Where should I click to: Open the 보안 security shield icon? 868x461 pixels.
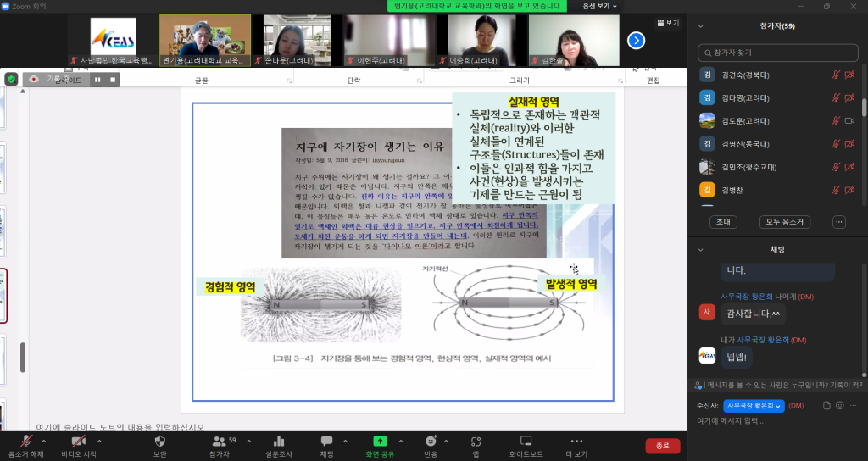point(160,442)
